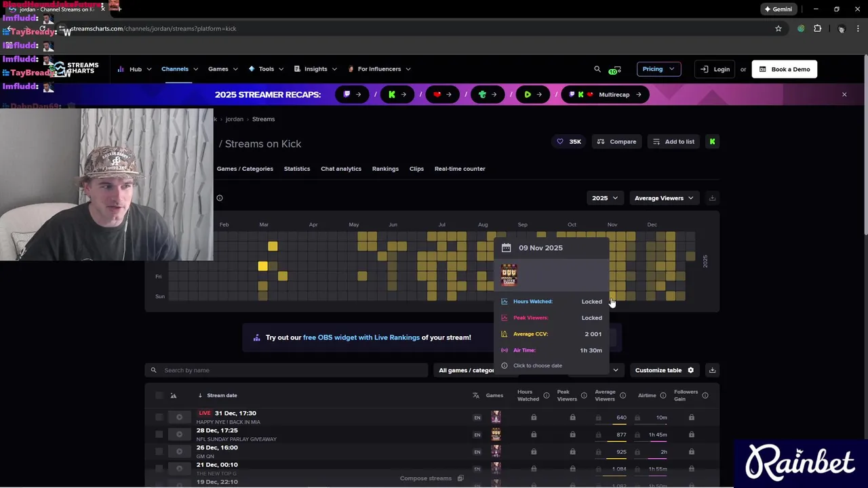Click the Add to list button
The height and width of the screenshot is (488, 868).
(x=673, y=142)
